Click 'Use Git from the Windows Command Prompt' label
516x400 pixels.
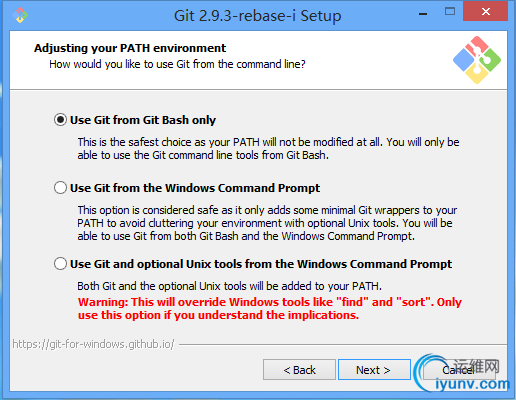click(x=195, y=188)
